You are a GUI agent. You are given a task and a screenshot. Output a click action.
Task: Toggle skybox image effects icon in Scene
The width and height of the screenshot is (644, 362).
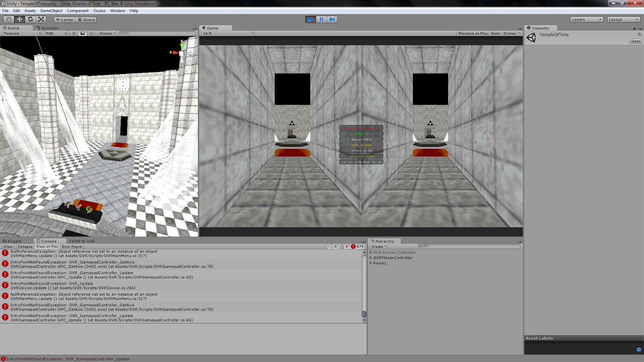[83, 33]
